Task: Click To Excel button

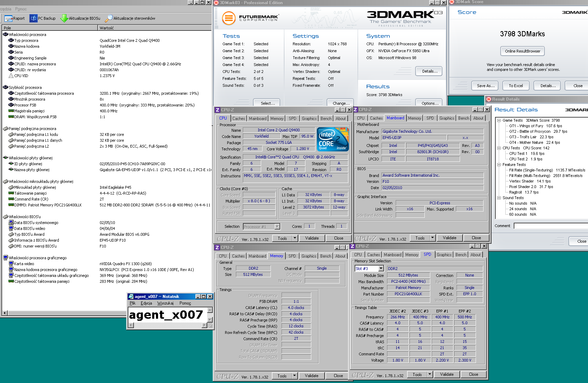Action: (x=516, y=86)
